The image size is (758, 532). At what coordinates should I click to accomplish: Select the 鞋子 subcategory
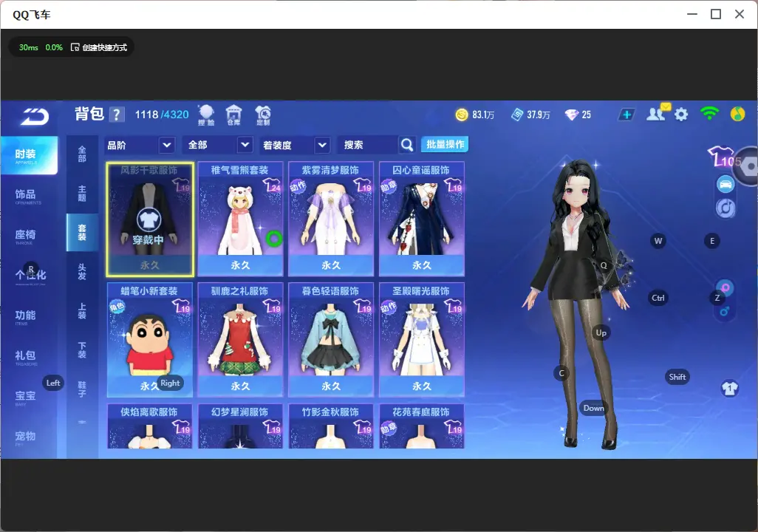tap(82, 389)
